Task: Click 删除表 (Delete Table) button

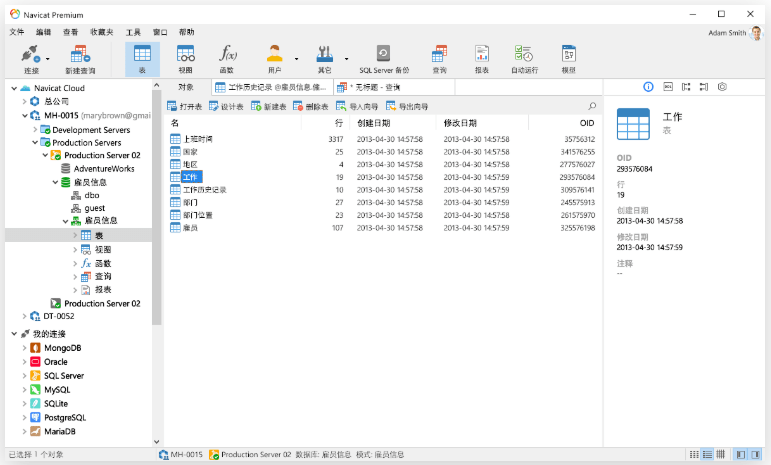Action: [x=311, y=106]
